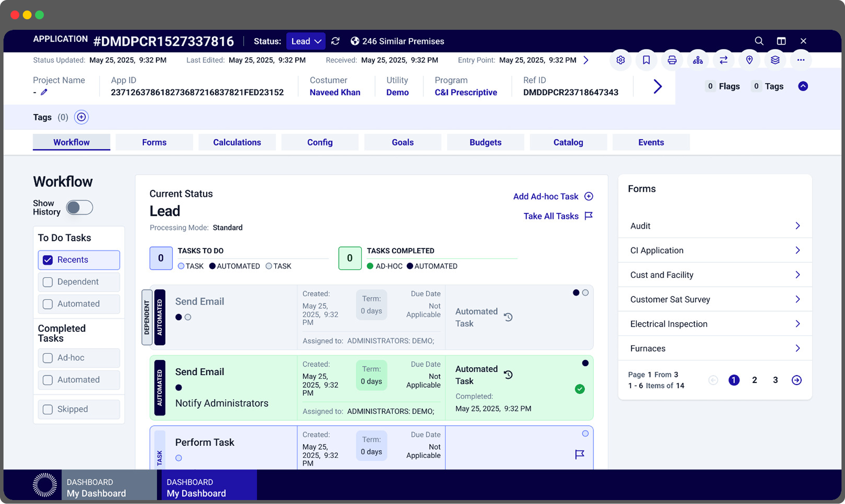Go to forms page 2

pyautogui.click(x=754, y=380)
